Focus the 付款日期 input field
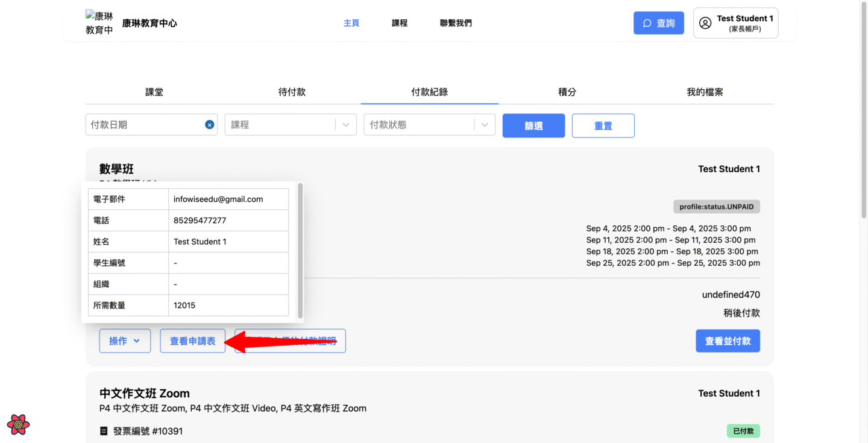 coord(145,125)
